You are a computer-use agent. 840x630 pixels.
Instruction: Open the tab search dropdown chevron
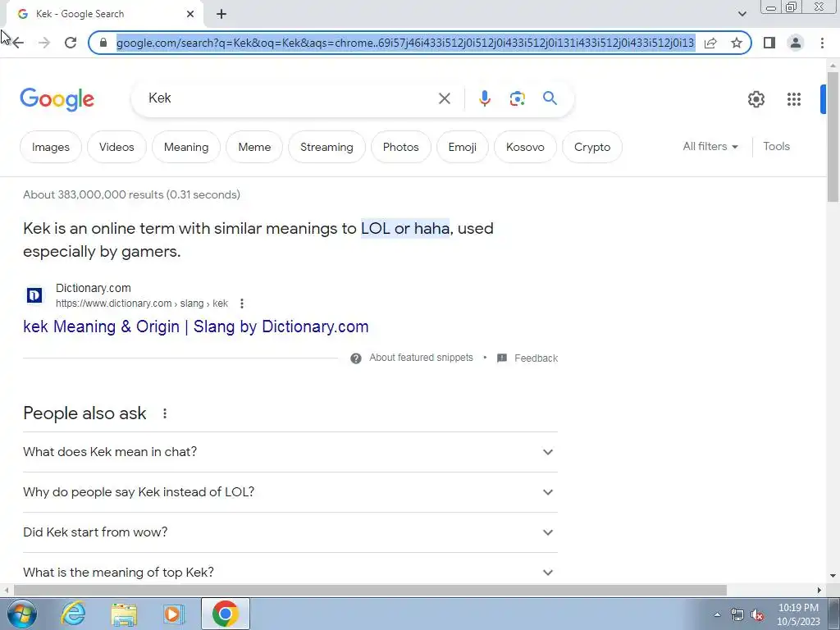742,13
